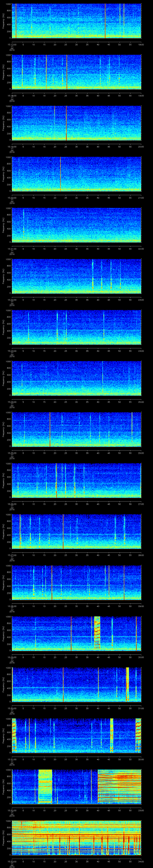
Task: Click the 15:23:00 start time label
Action: tap(12, 351)
